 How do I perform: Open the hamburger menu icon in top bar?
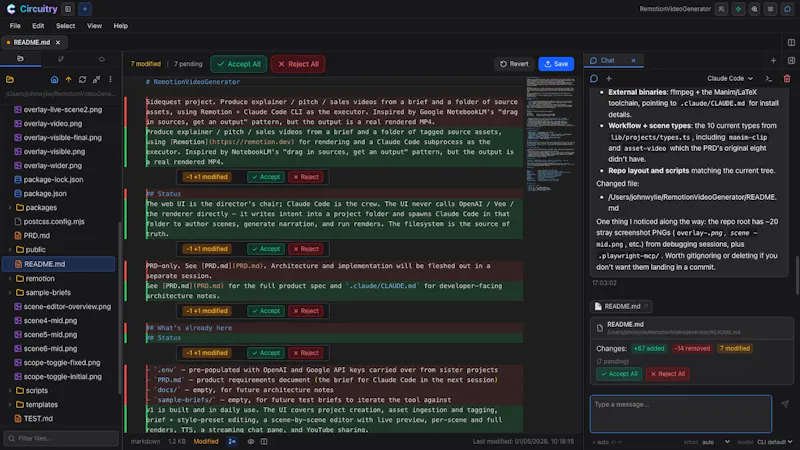click(x=771, y=9)
